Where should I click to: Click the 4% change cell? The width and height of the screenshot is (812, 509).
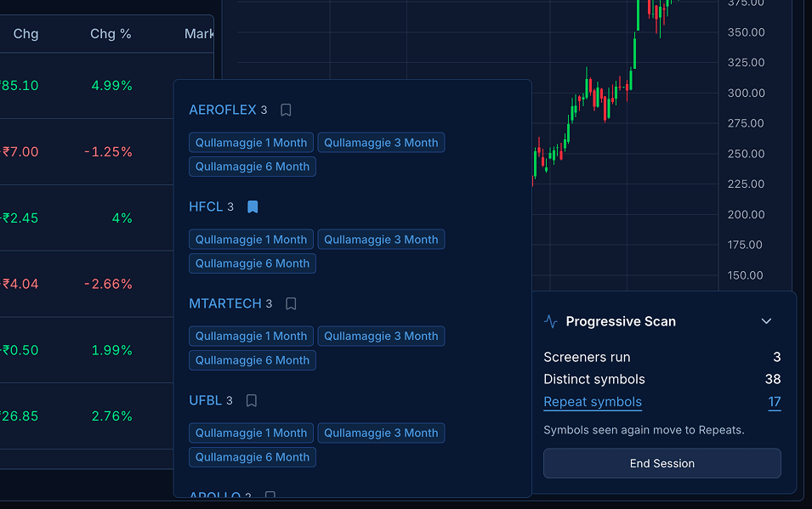[122, 218]
